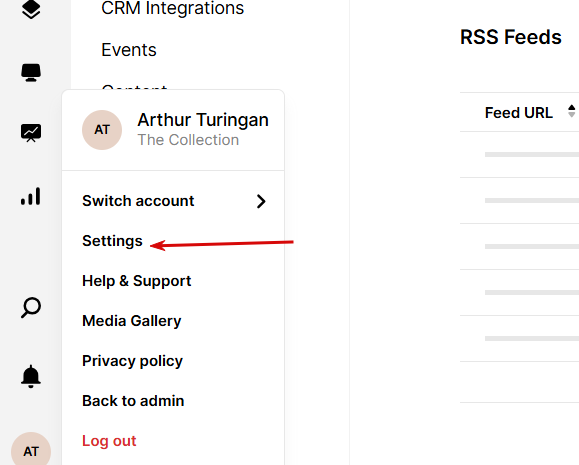
Task: Open the bell notifications icon
Action: (31, 376)
